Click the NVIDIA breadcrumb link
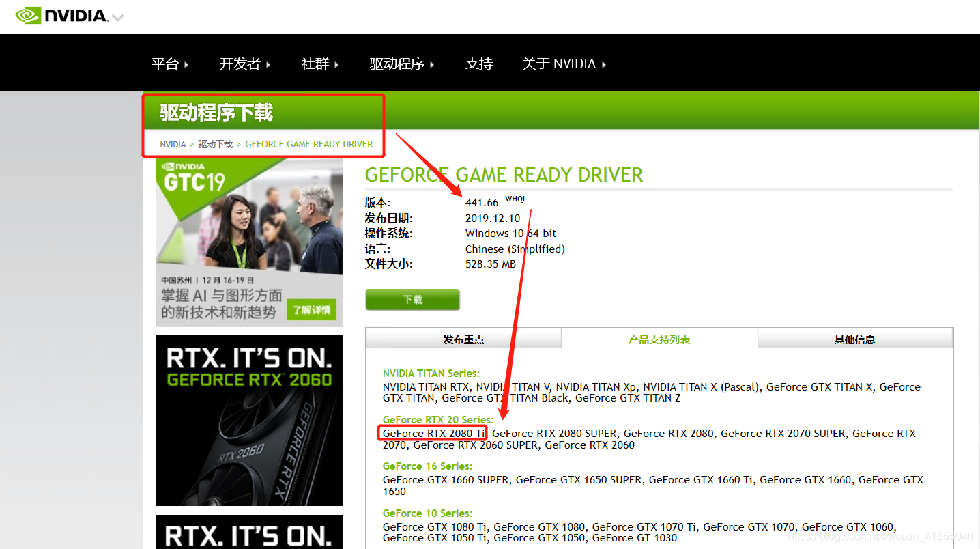 coord(173,144)
